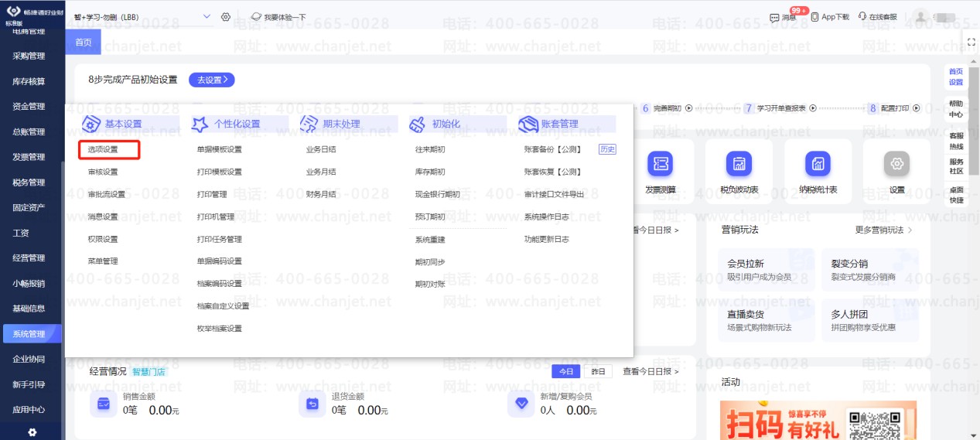Open 业务月结 under 期末处理
The image size is (980, 440).
coord(321,172)
